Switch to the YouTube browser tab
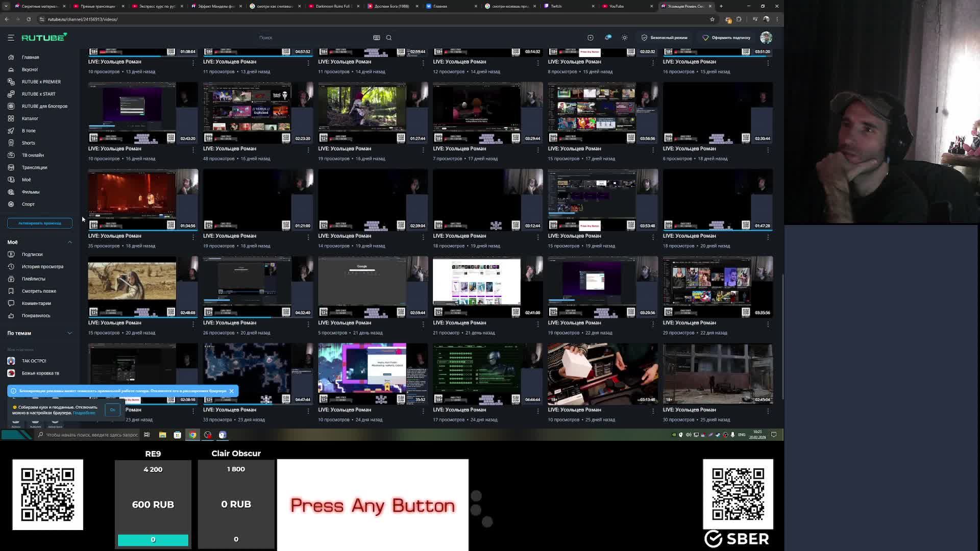This screenshot has height=551, width=980. click(x=617, y=6)
